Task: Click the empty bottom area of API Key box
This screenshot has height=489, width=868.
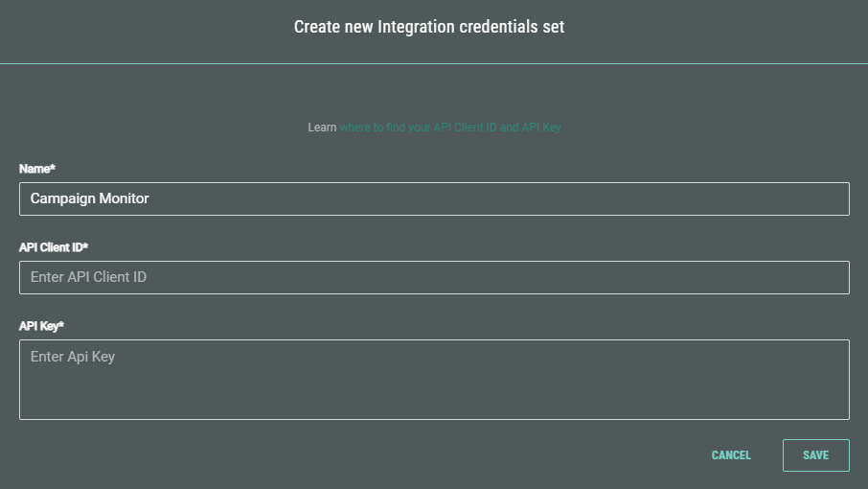Action: (433, 403)
